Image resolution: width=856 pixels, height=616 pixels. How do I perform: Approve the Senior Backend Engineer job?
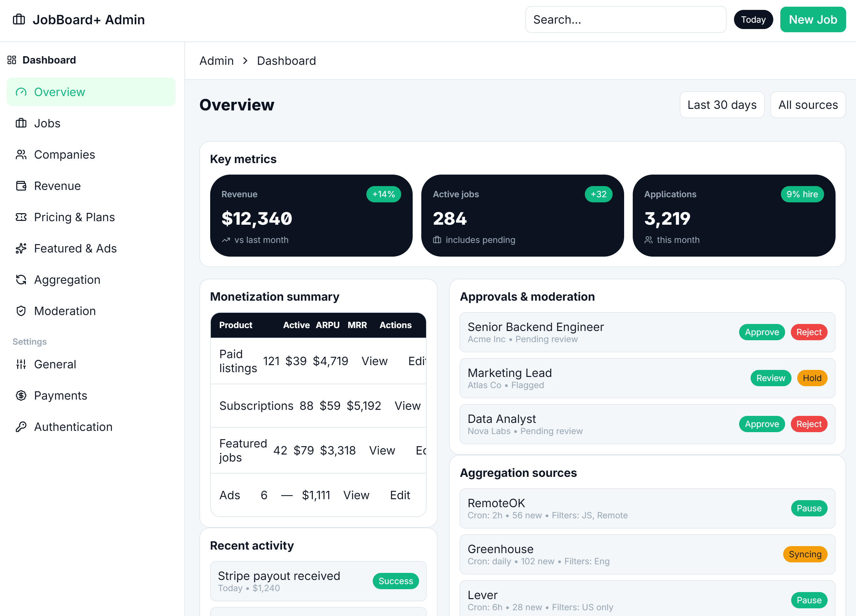tap(762, 332)
